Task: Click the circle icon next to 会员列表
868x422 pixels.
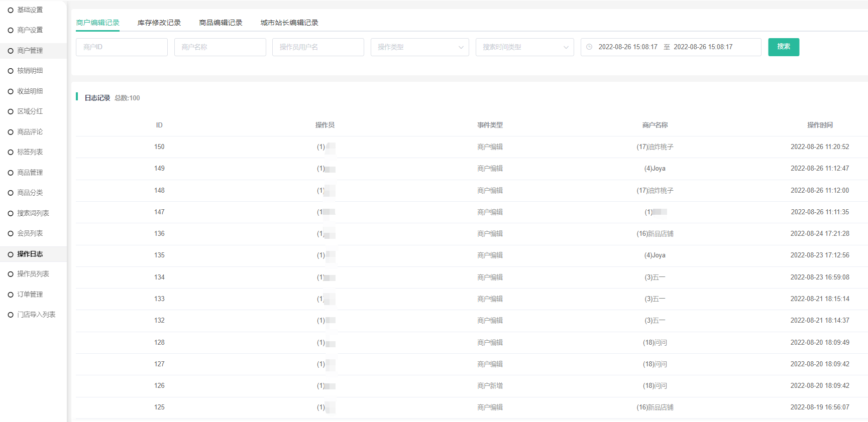Action: (x=11, y=234)
